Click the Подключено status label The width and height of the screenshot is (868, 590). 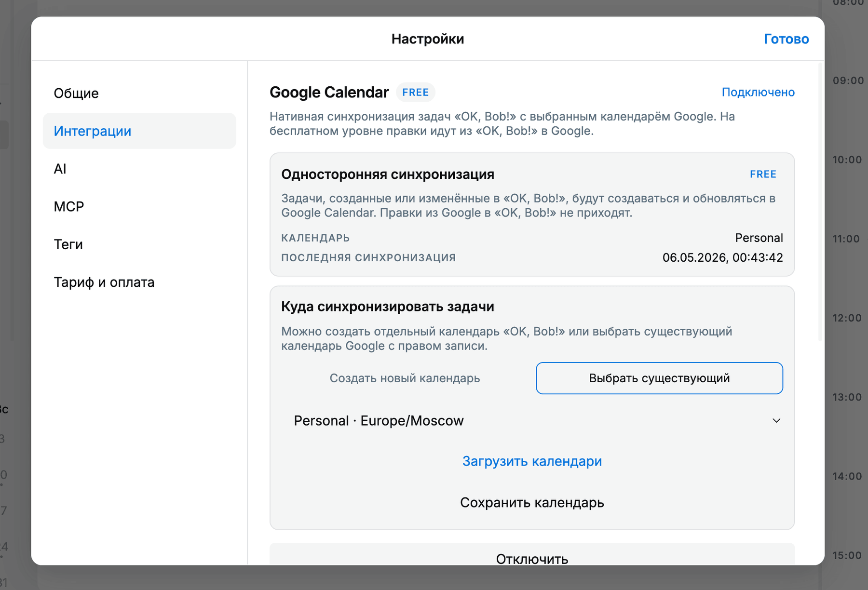pos(758,92)
